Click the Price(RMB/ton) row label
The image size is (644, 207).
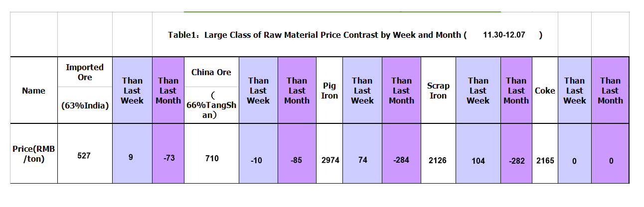tap(33, 155)
